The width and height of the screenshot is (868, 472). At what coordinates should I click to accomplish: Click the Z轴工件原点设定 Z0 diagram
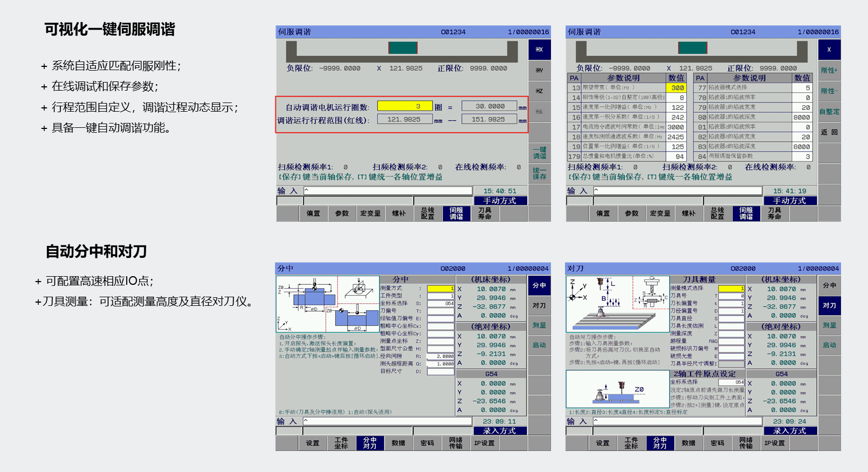click(617, 389)
